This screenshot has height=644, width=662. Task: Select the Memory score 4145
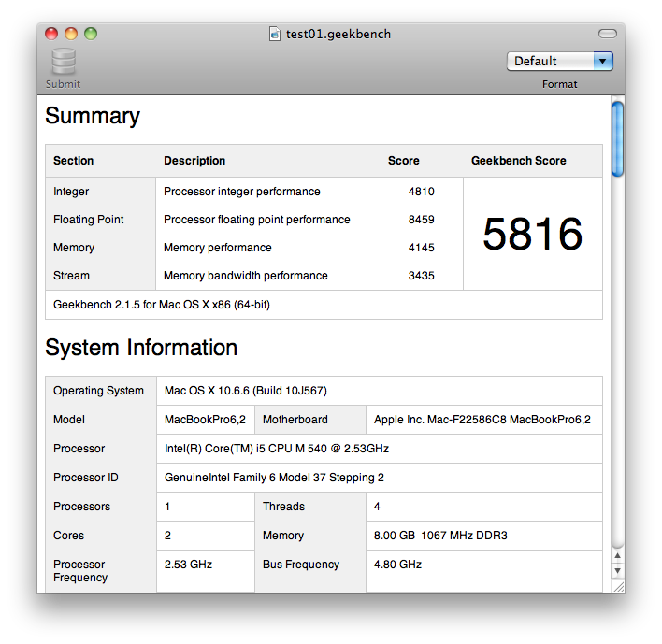tap(422, 248)
